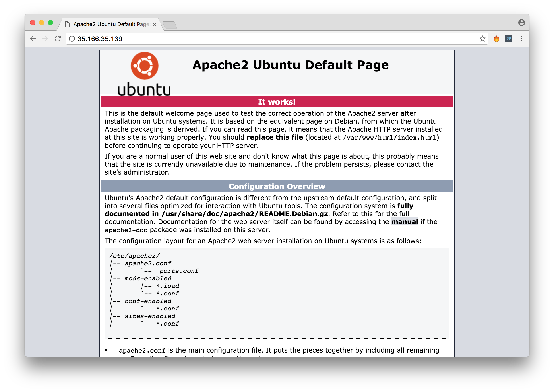554x392 pixels.
Task: Click *.load in the config tree
Action: 167,286
